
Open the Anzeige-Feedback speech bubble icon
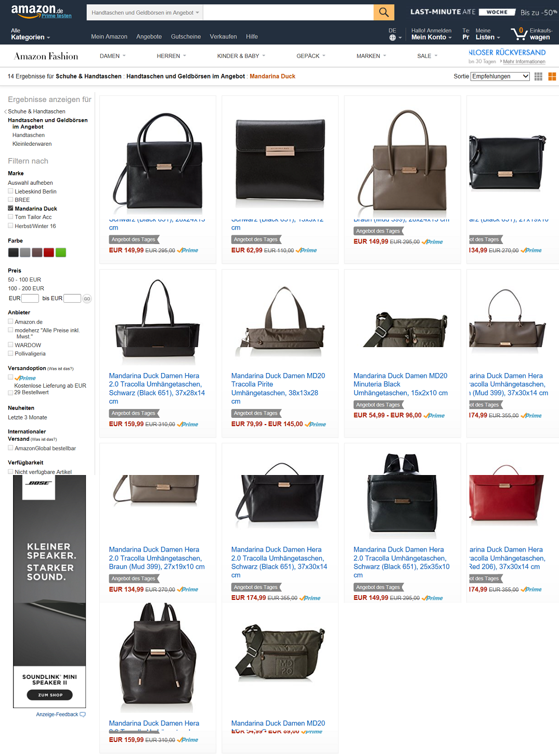tap(83, 714)
